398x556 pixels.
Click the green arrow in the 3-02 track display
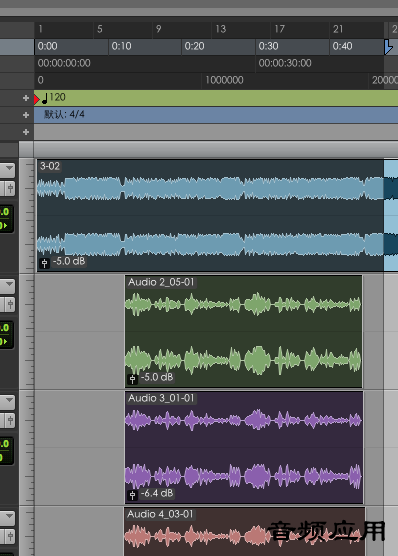(x=5, y=226)
